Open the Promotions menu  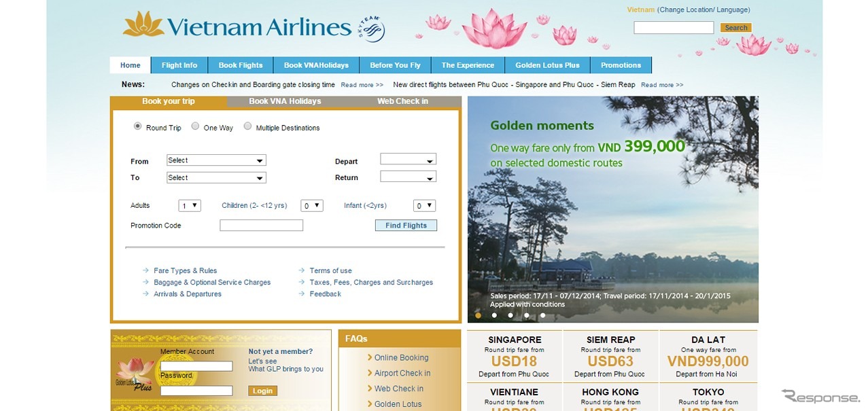click(621, 65)
